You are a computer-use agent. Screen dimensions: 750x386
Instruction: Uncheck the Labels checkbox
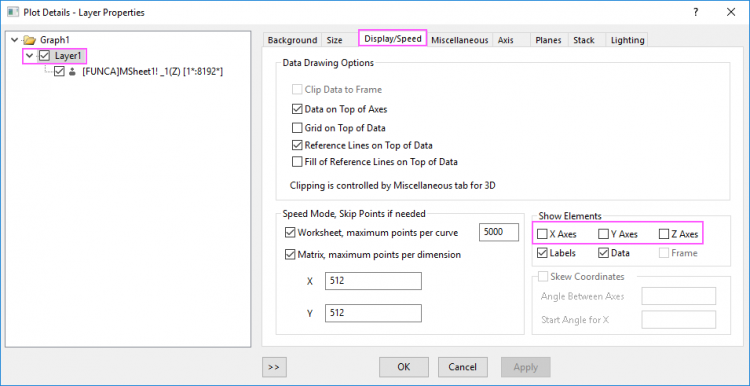[542, 253]
